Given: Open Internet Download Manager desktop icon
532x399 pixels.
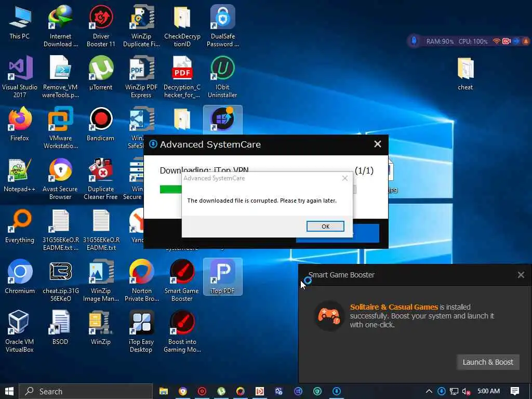Looking at the screenshot, I should [x=60, y=26].
